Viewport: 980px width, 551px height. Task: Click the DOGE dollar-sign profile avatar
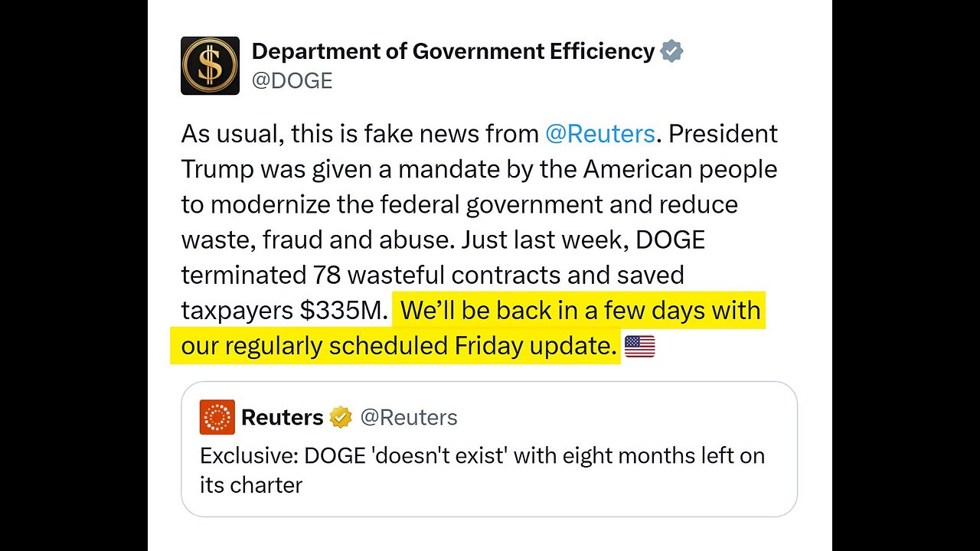(x=210, y=66)
